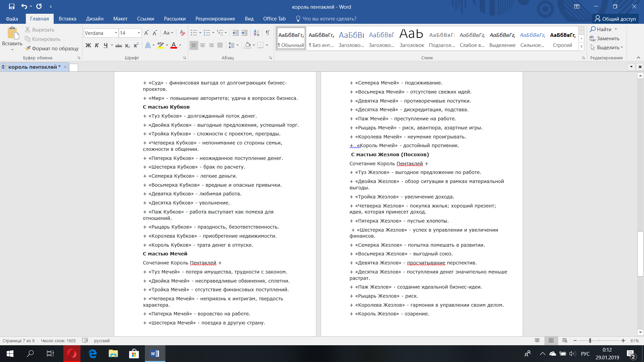Toggle Bold formatting button

click(x=88, y=45)
